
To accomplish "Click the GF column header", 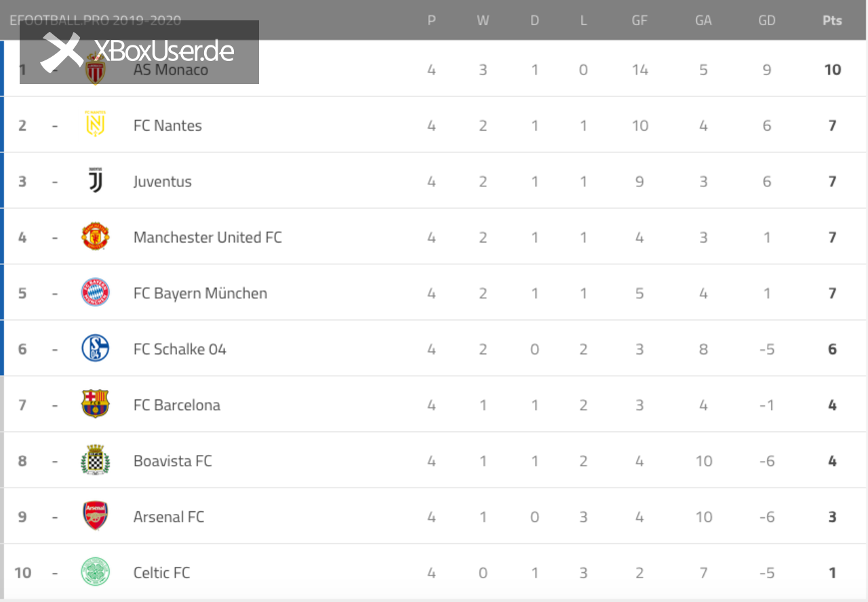I will [639, 20].
